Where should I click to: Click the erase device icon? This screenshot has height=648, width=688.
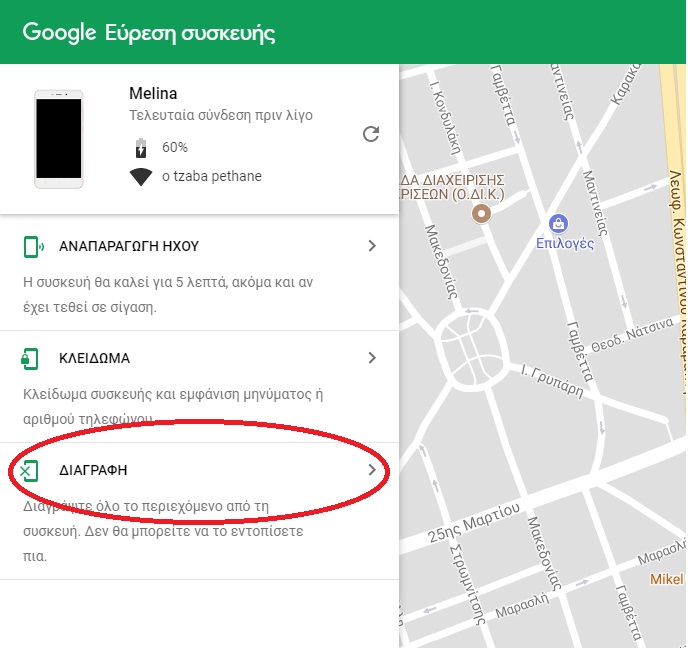click(x=29, y=471)
